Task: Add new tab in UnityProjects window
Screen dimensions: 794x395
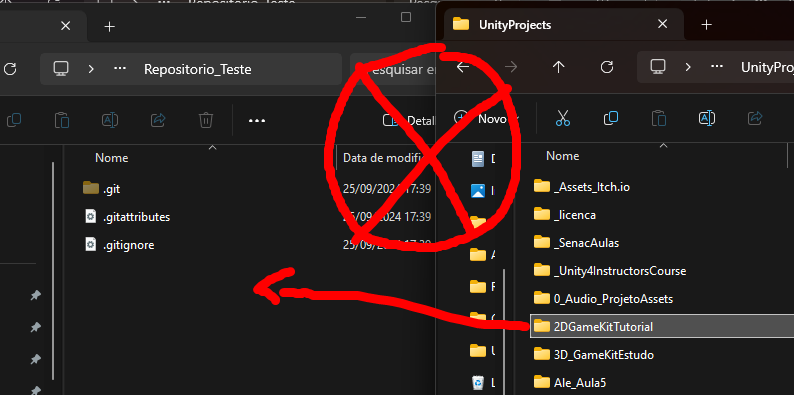Action: click(x=706, y=24)
